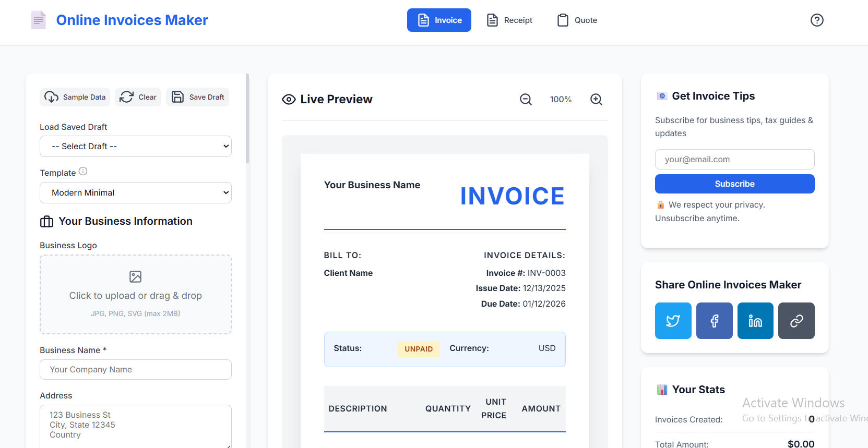The width and height of the screenshot is (868, 448).
Task: Focus the subscription email input field
Action: 734,159
